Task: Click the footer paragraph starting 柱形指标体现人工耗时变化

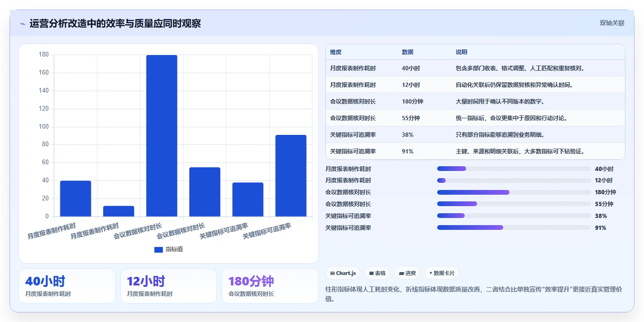Action: click(x=474, y=294)
